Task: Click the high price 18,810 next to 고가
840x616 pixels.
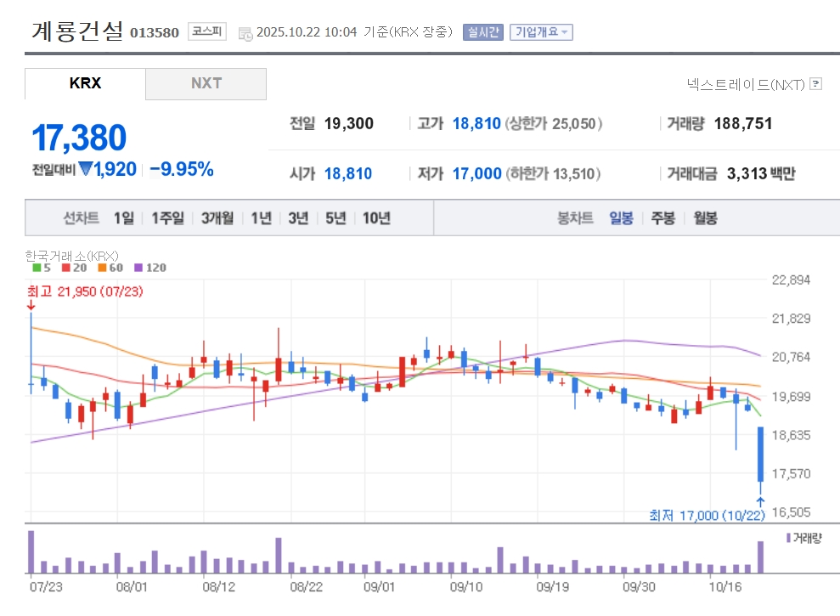Action: click(476, 124)
